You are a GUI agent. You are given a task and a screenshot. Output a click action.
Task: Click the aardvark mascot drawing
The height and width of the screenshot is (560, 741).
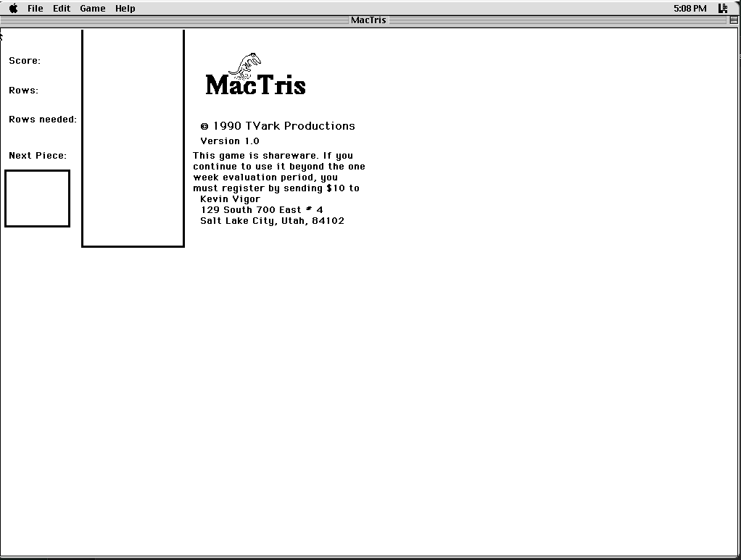click(x=251, y=64)
